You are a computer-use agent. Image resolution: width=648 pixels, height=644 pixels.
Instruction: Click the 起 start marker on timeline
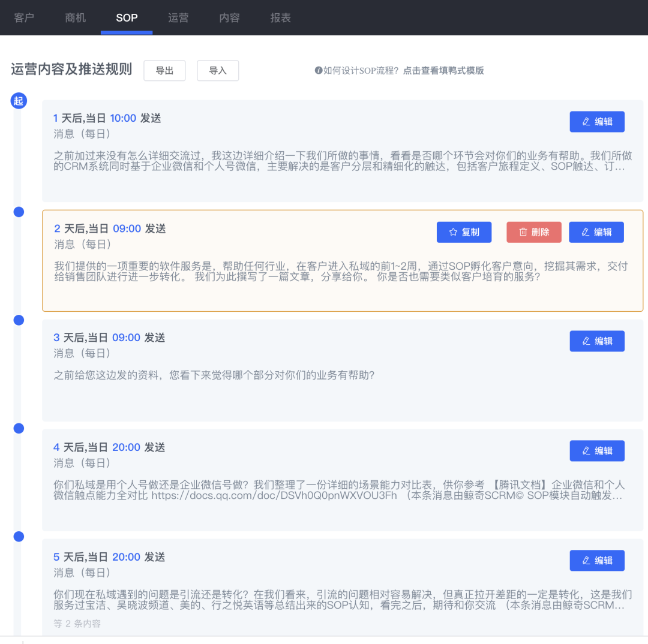click(x=19, y=101)
